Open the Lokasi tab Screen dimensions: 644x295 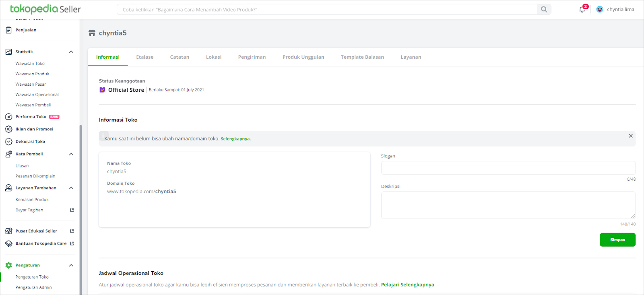click(214, 57)
